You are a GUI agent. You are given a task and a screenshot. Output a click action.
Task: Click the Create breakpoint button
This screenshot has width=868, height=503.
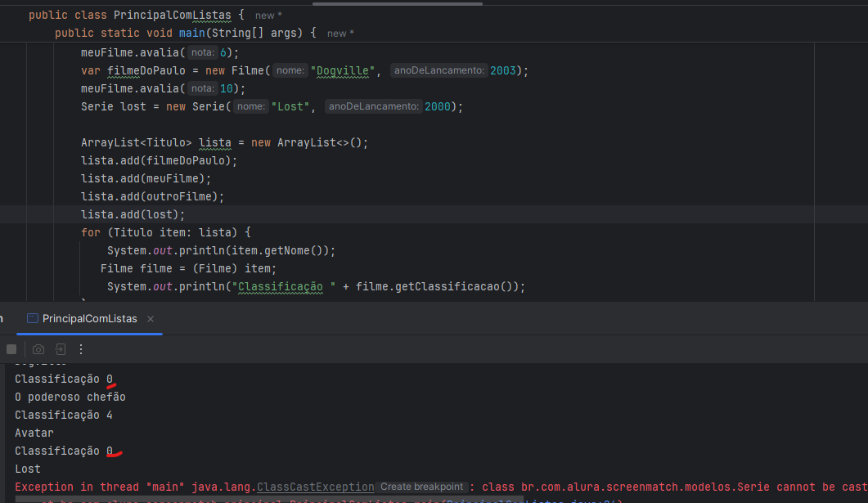click(421, 487)
